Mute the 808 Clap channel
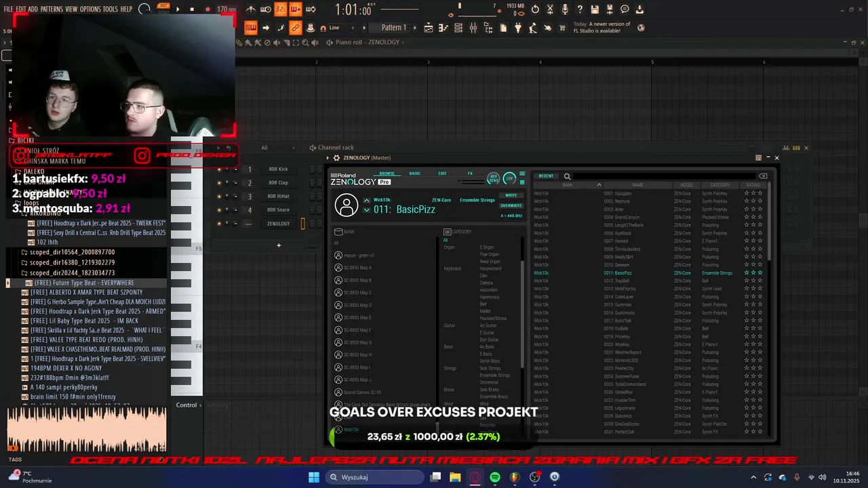The height and width of the screenshot is (488, 868). 219,183
